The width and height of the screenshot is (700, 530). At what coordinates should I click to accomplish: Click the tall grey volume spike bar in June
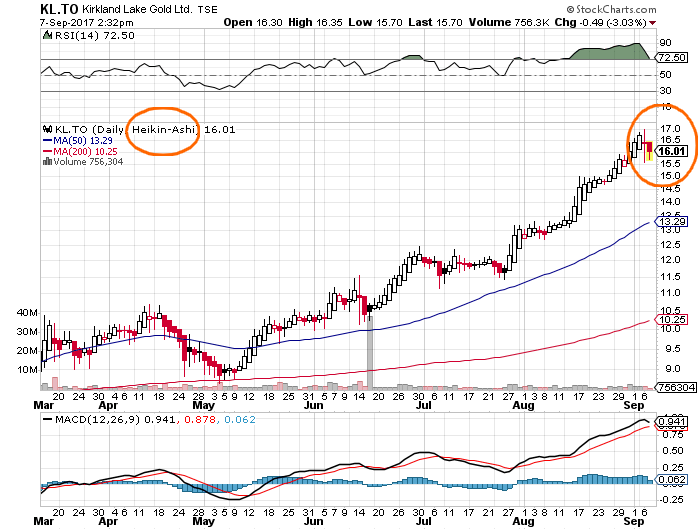(x=370, y=353)
